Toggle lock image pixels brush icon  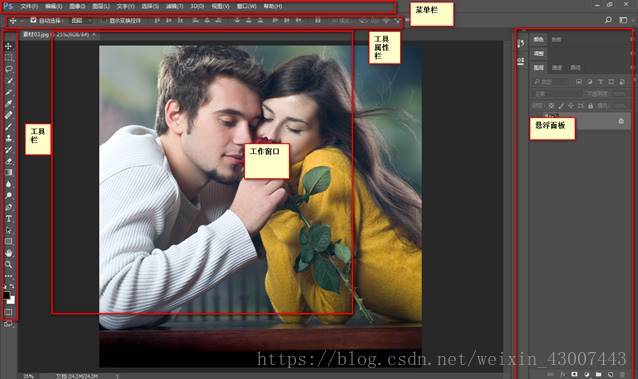(x=561, y=105)
